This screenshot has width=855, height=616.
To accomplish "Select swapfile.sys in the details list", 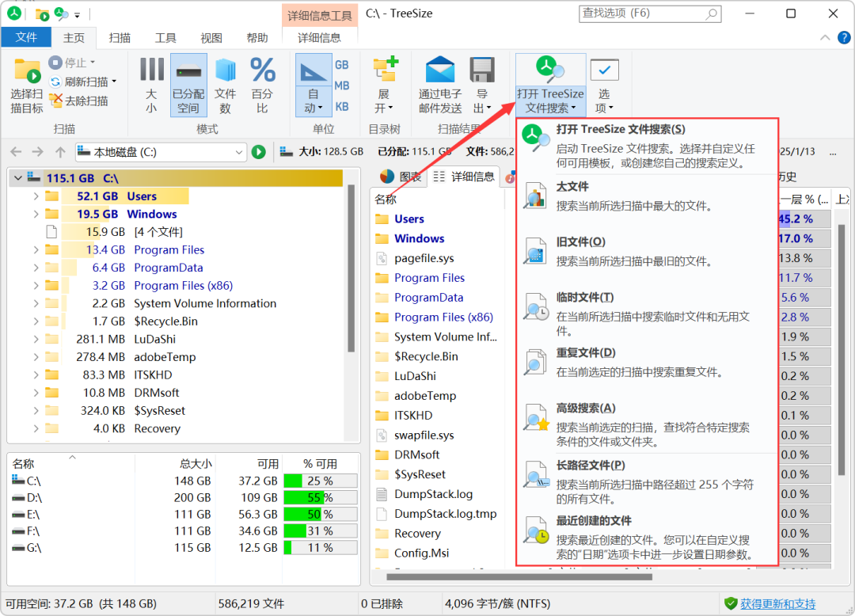I will [x=424, y=435].
